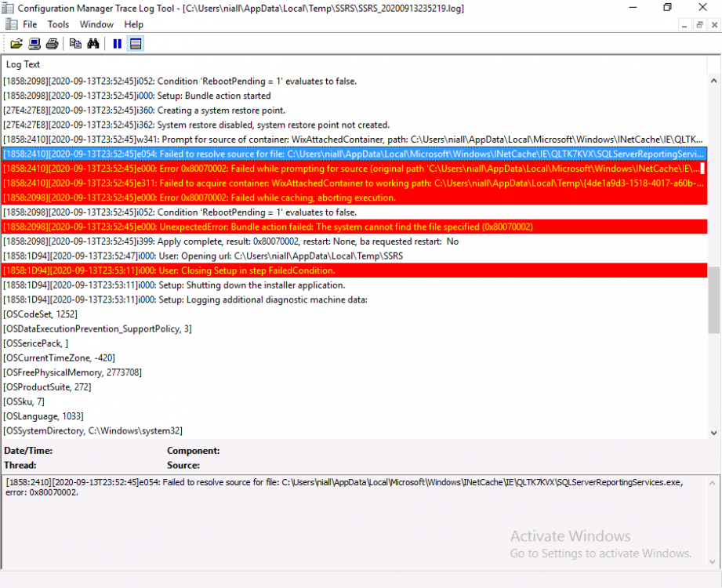Select the OSSystemDirectory line
The height and width of the screenshot is (588, 722).
354,431
